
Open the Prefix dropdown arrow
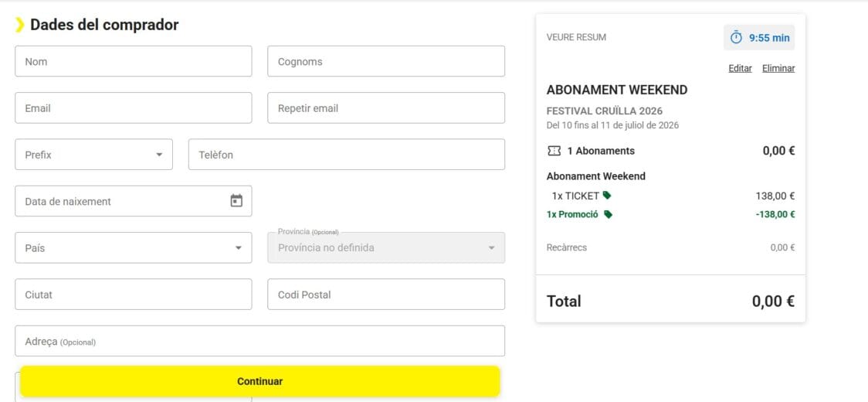click(x=159, y=155)
